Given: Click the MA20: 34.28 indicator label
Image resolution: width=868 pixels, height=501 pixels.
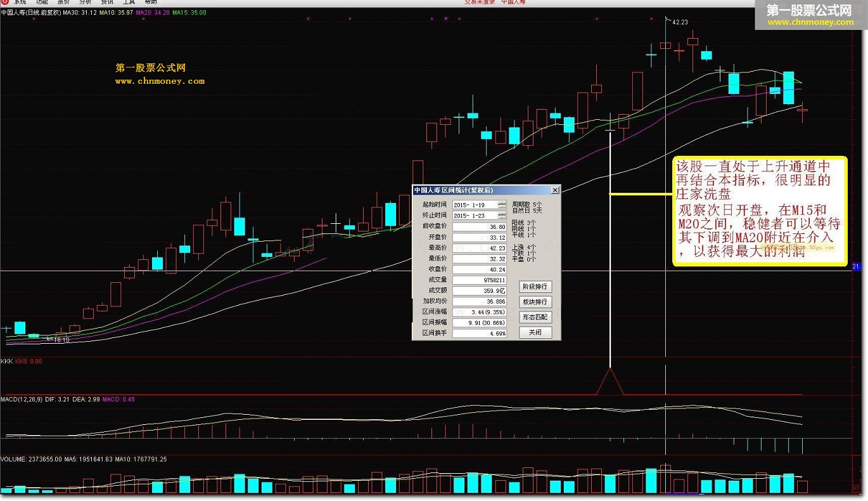Looking at the screenshot, I should pos(153,11).
